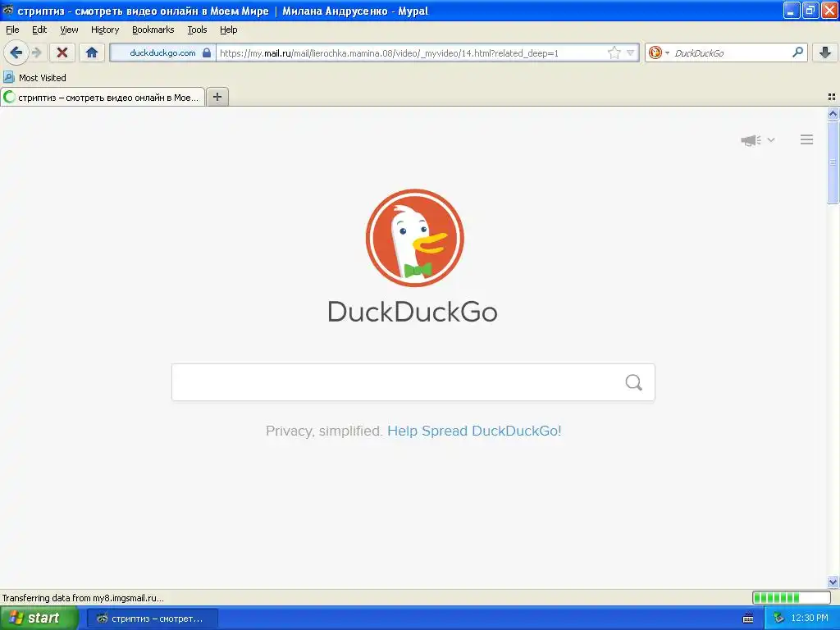The height and width of the screenshot is (630, 840).
Task: Click the scrollbar up arrow
Action: pos(833,113)
